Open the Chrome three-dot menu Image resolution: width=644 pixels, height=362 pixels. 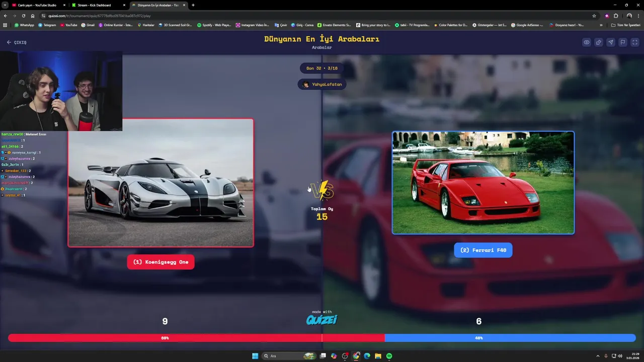(x=638, y=16)
